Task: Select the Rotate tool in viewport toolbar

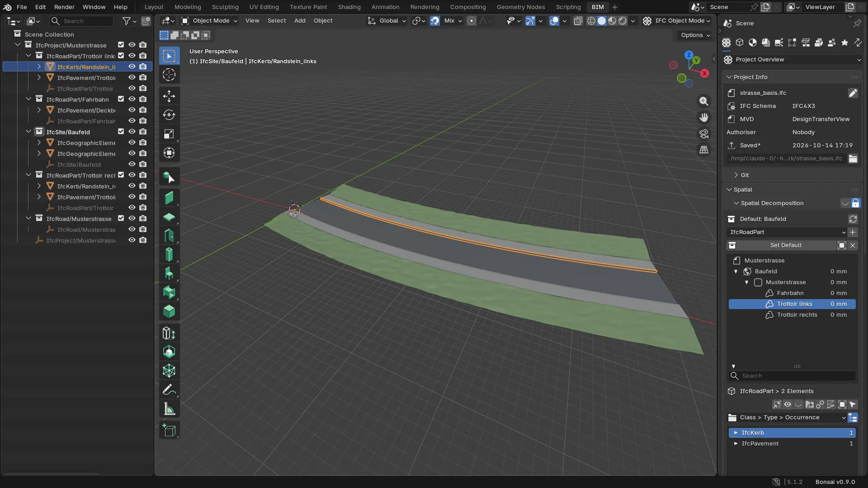Action: (x=169, y=115)
